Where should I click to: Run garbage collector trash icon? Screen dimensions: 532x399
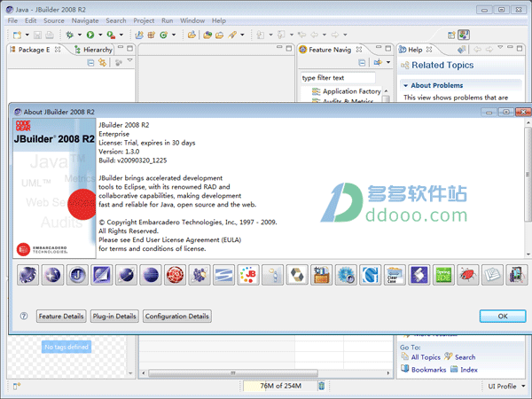point(321,386)
